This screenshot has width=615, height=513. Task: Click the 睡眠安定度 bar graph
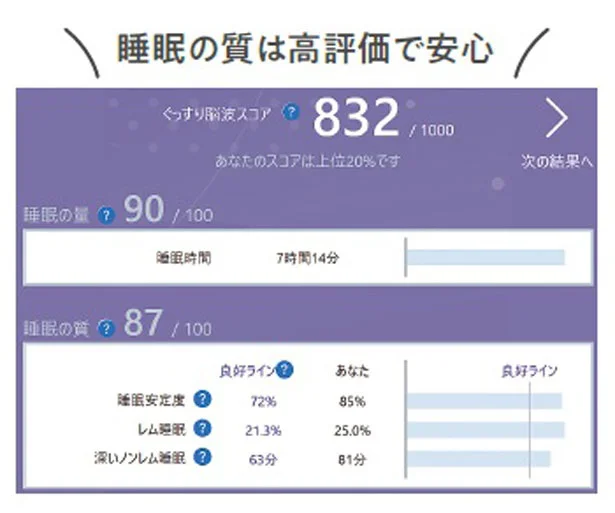pos(484,401)
